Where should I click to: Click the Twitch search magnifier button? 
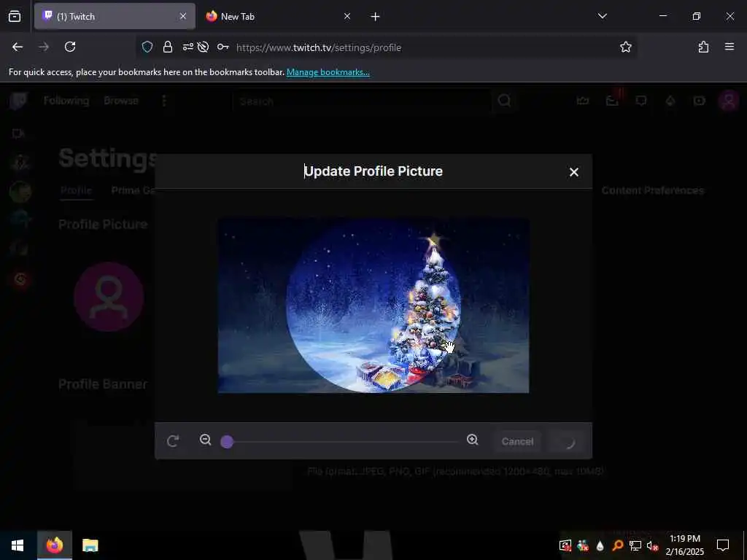point(504,101)
